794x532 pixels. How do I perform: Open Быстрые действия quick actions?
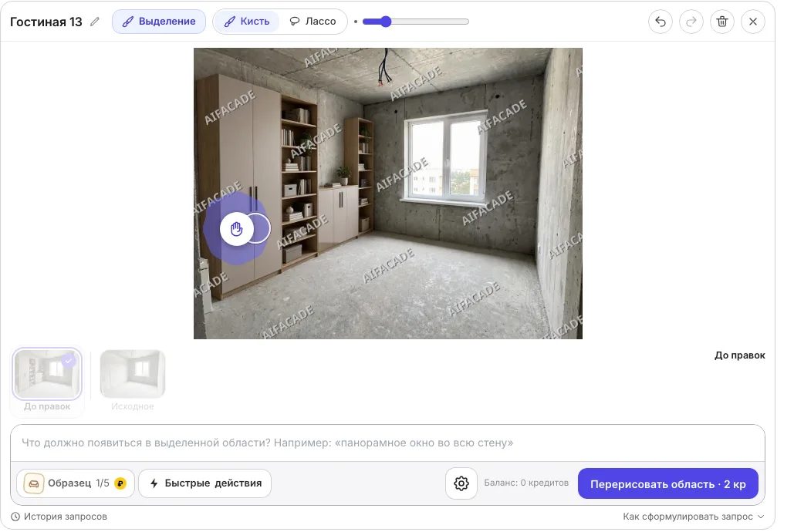(x=205, y=483)
